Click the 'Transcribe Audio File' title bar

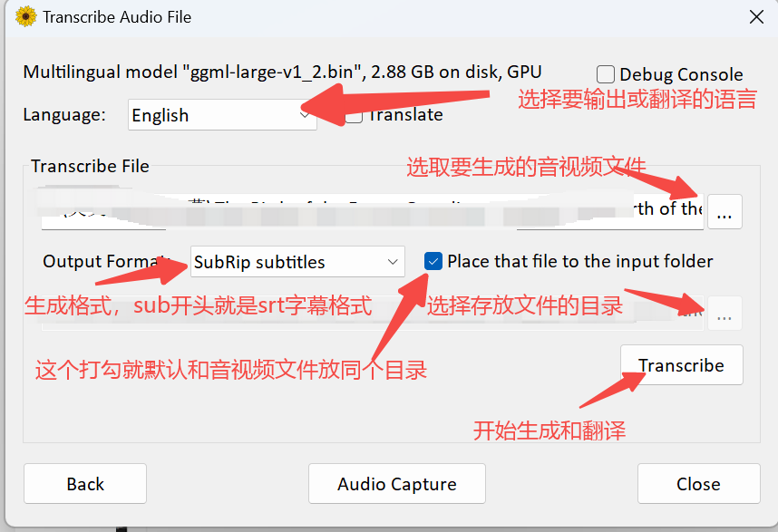click(x=118, y=16)
